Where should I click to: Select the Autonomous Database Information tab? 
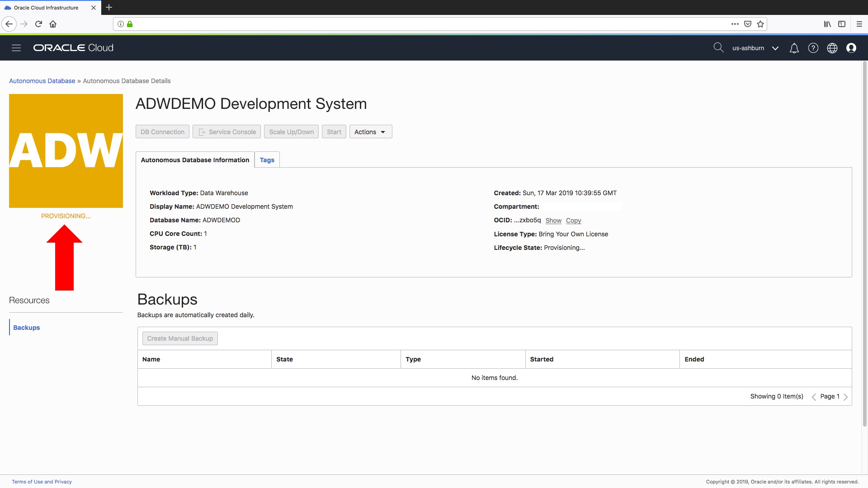tap(195, 160)
